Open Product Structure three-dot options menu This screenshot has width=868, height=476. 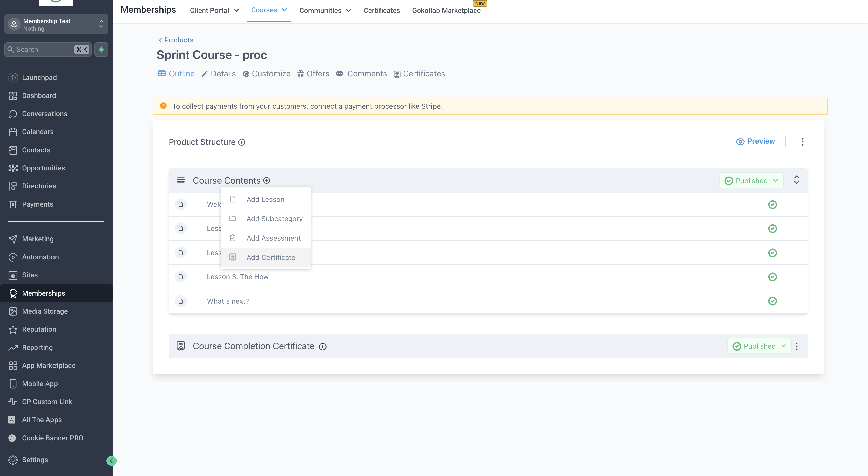pyautogui.click(x=802, y=141)
